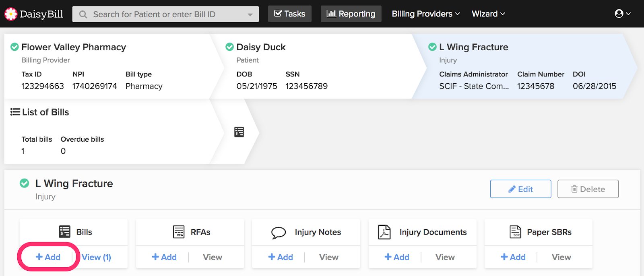Screen dimensions: 644x276
Task: Select the SSN value 123456789
Action: pyautogui.click(x=307, y=86)
